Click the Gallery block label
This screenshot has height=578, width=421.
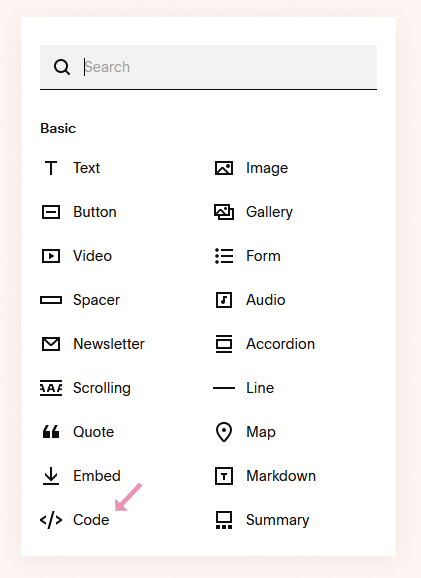point(269,212)
